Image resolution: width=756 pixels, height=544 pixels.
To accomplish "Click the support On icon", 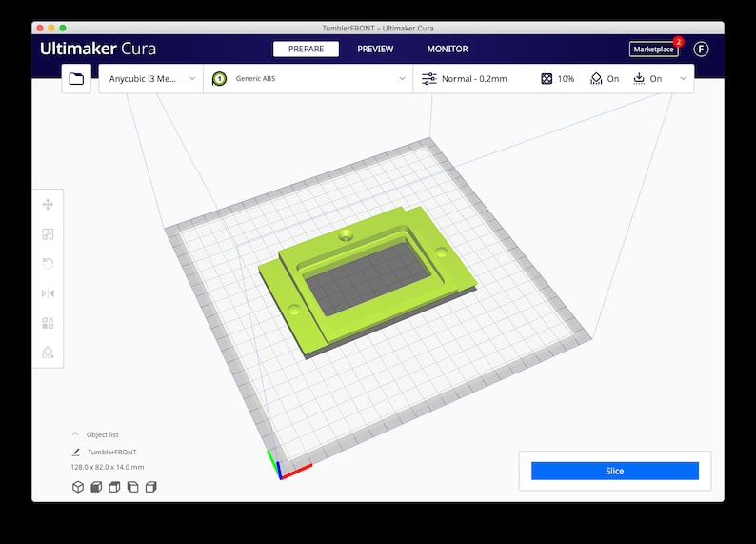I will tap(596, 79).
